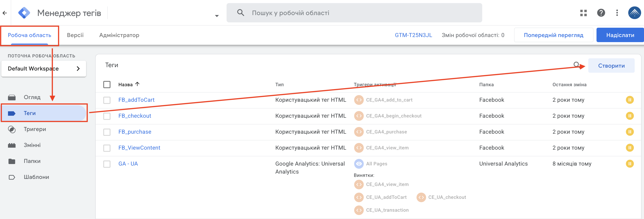644x219 pixels.
Task: Focus the 'Пошук у робочій області' search field
Action: pyautogui.click(x=354, y=13)
